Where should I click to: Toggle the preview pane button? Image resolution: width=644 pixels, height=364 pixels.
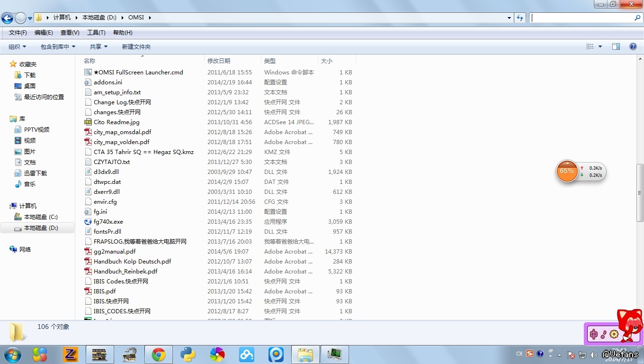point(616,46)
